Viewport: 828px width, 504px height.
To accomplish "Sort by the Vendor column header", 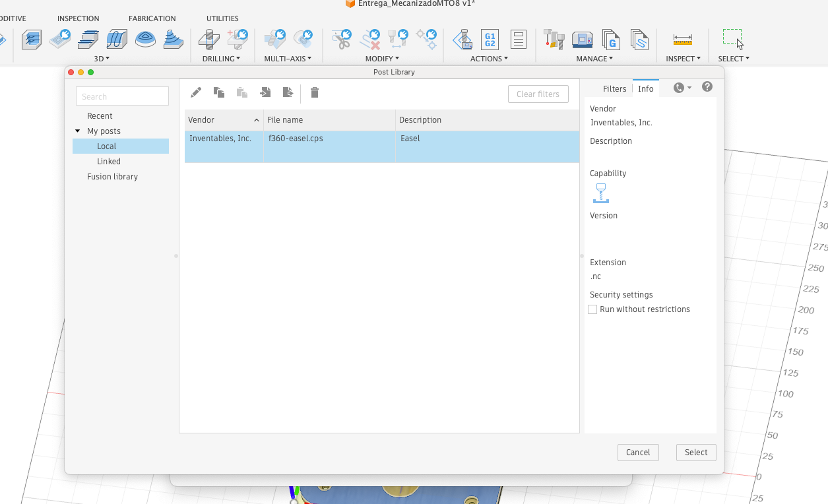I will [224, 120].
